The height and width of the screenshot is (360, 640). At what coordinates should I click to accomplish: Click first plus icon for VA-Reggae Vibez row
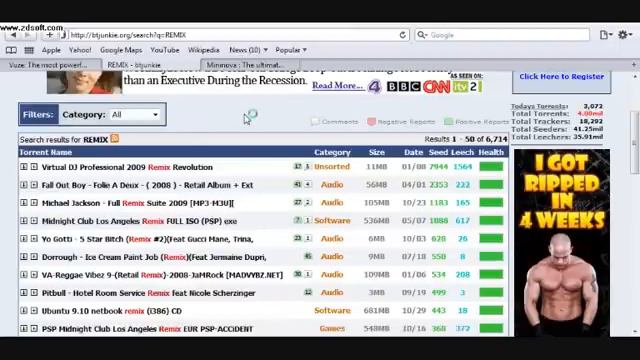(24, 275)
